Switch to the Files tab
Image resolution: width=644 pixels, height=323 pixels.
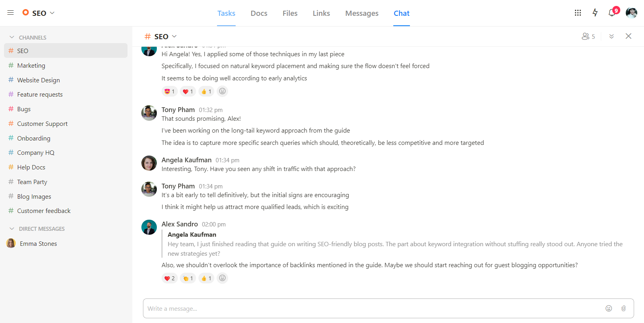290,13
